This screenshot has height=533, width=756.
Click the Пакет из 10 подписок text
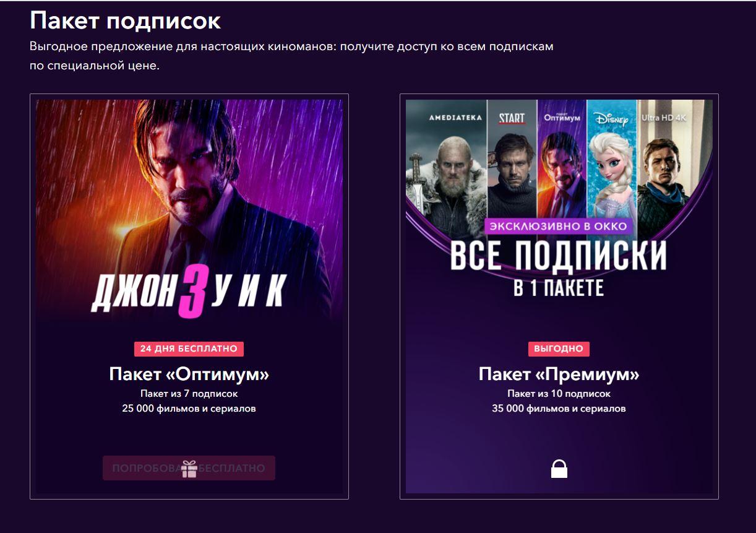click(x=559, y=394)
